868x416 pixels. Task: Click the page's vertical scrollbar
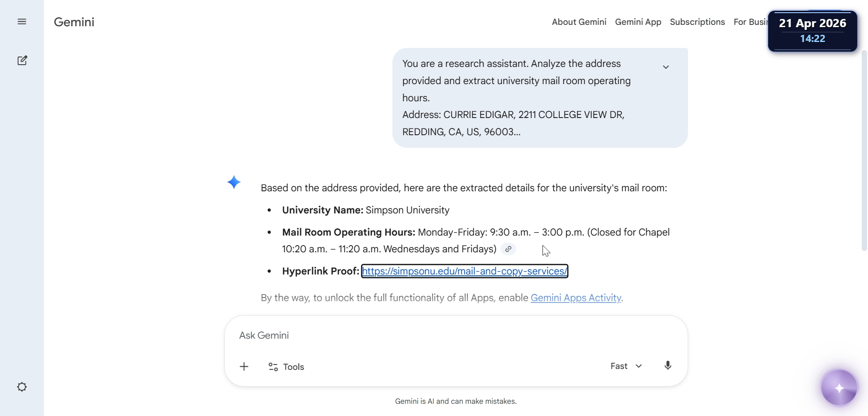(x=864, y=150)
